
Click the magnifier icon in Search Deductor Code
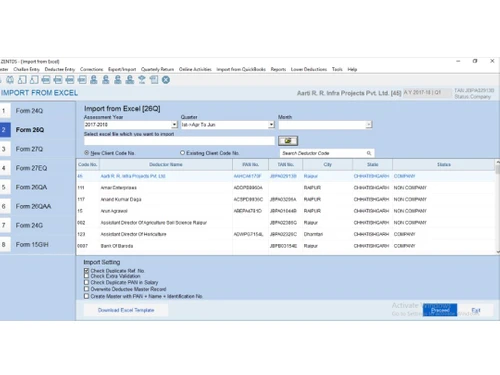click(x=369, y=153)
